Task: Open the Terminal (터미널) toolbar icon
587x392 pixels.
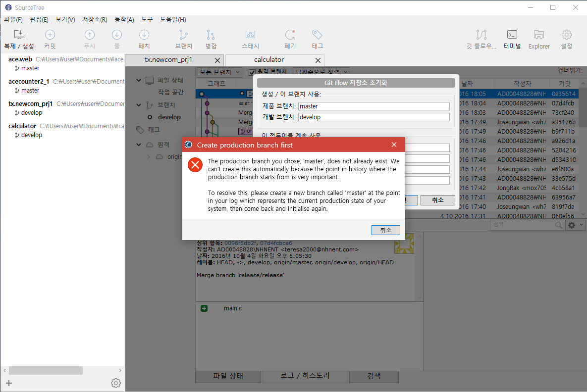Action: pyautogui.click(x=512, y=35)
